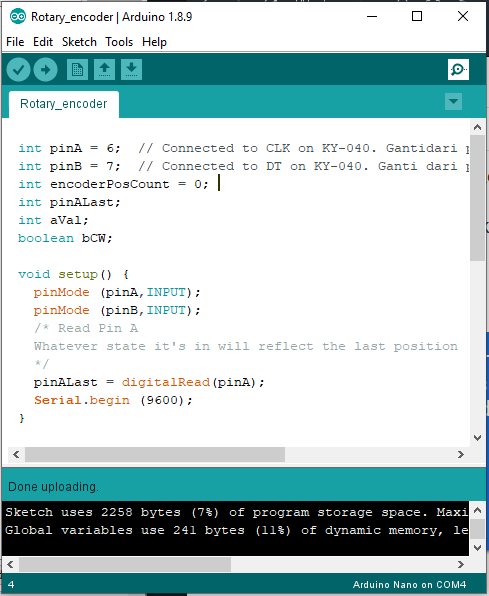The height and width of the screenshot is (596, 489).
Task: Maximize the Arduino IDE window
Action: (417, 16)
